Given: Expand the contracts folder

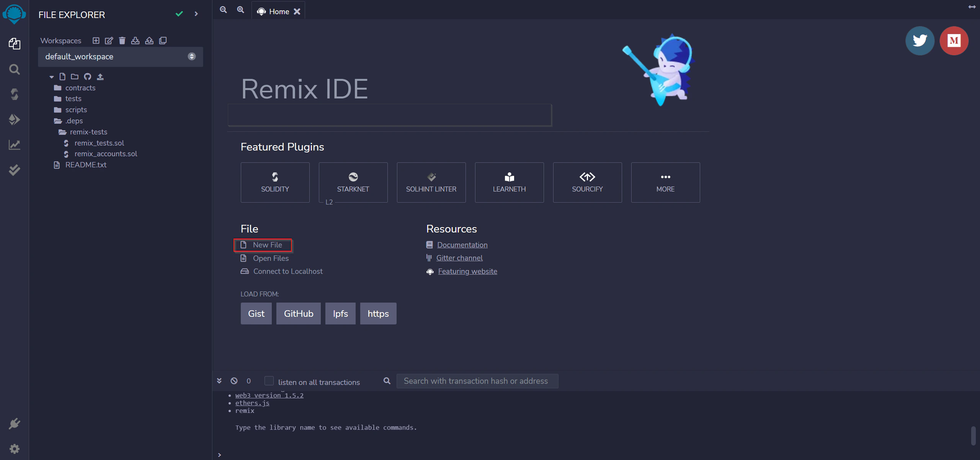Looking at the screenshot, I should [x=80, y=88].
